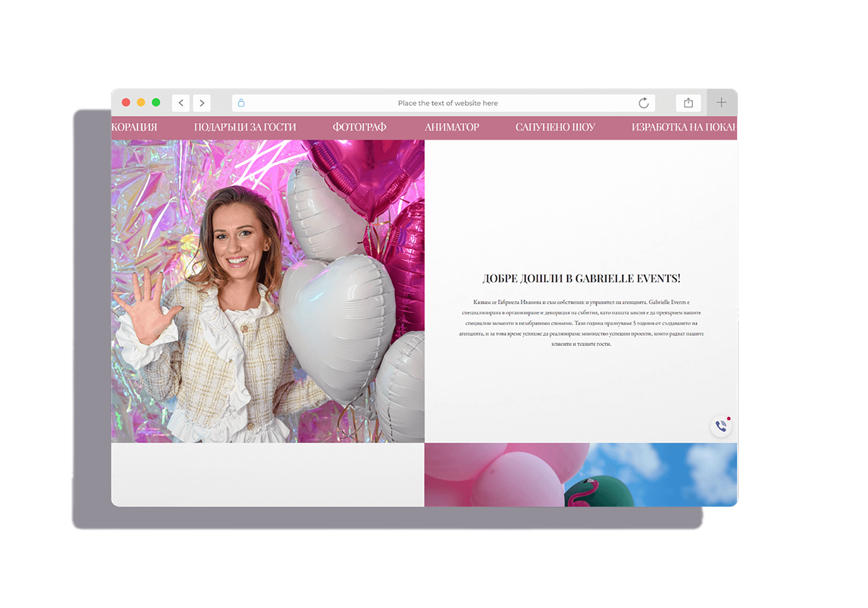The width and height of the screenshot is (868, 608).
Task: Click the browser forward arrow button
Action: (x=202, y=103)
